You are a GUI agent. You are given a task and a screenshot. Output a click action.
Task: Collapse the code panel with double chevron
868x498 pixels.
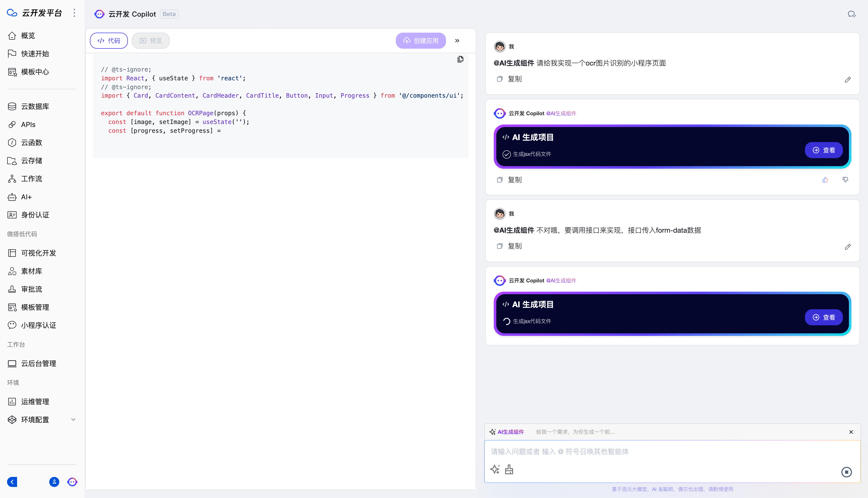coord(457,41)
